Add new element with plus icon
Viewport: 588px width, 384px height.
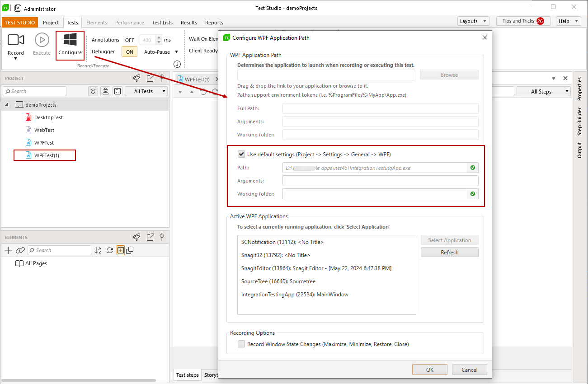[x=8, y=250]
